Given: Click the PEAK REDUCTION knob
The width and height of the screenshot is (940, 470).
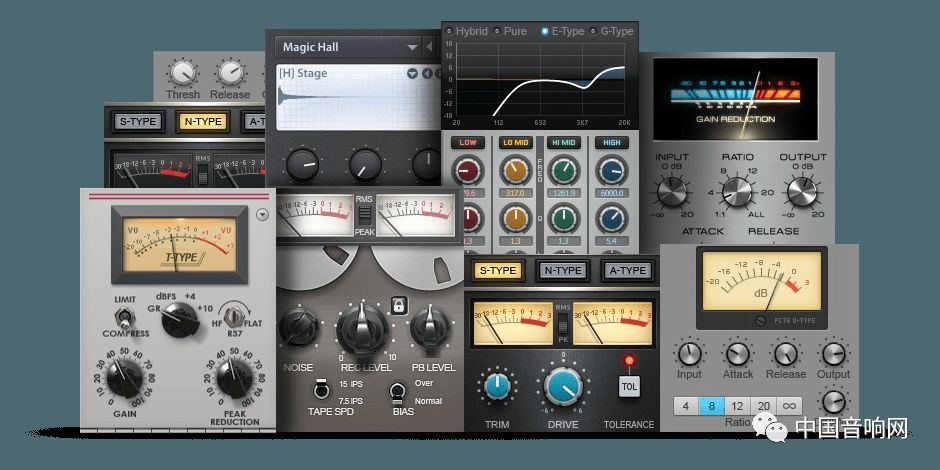Looking at the screenshot, I should (x=234, y=378).
